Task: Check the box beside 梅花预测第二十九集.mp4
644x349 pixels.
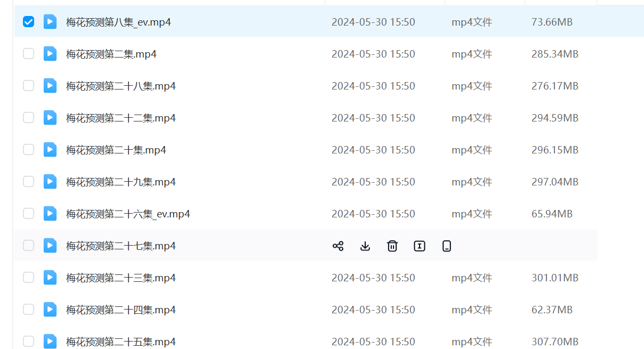Action: tap(28, 182)
